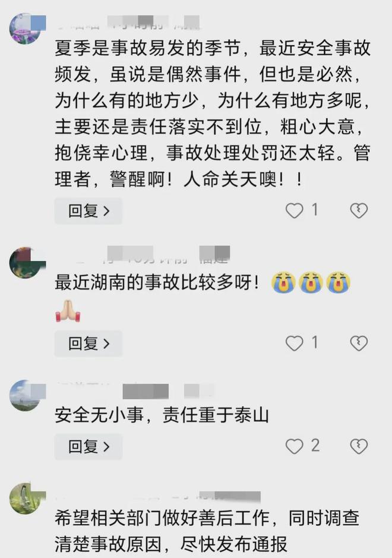Reply to the 安全无小事 comment
The width and height of the screenshot is (392, 558).
(x=88, y=447)
